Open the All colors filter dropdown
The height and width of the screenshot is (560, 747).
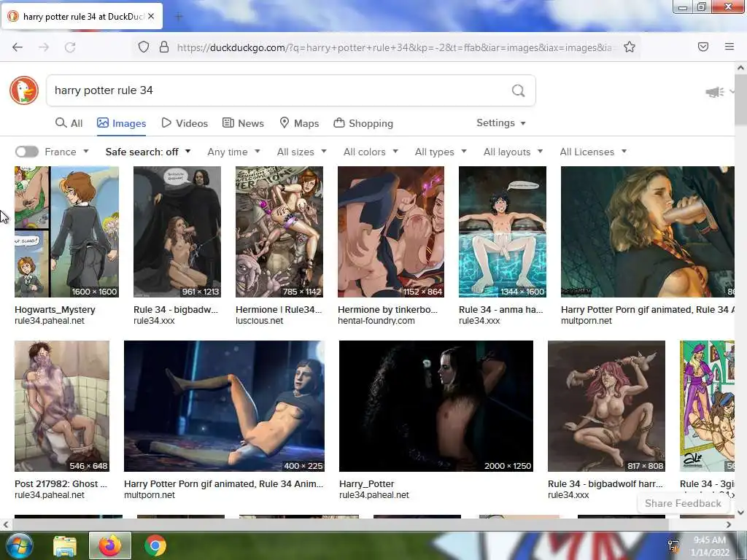(x=371, y=152)
